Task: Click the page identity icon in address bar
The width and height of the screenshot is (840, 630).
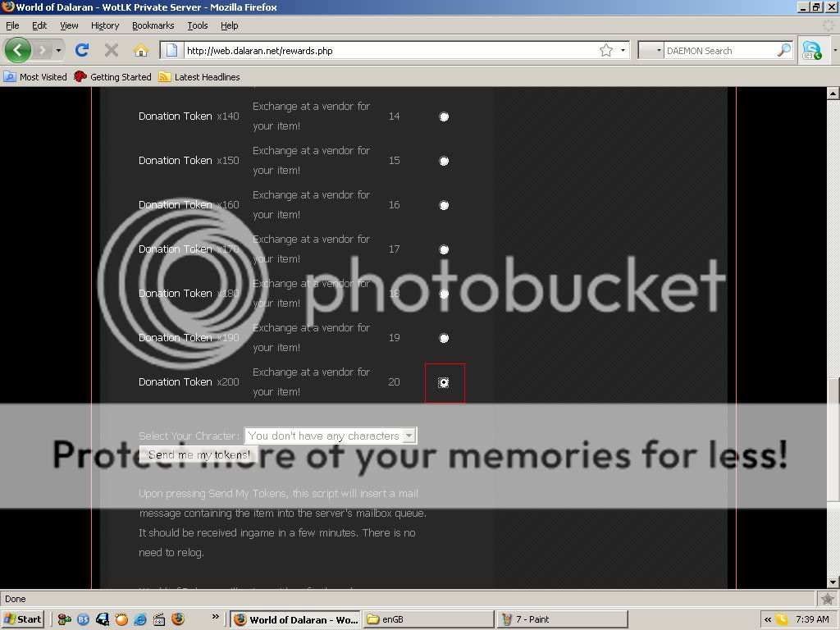Action: pyautogui.click(x=171, y=50)
